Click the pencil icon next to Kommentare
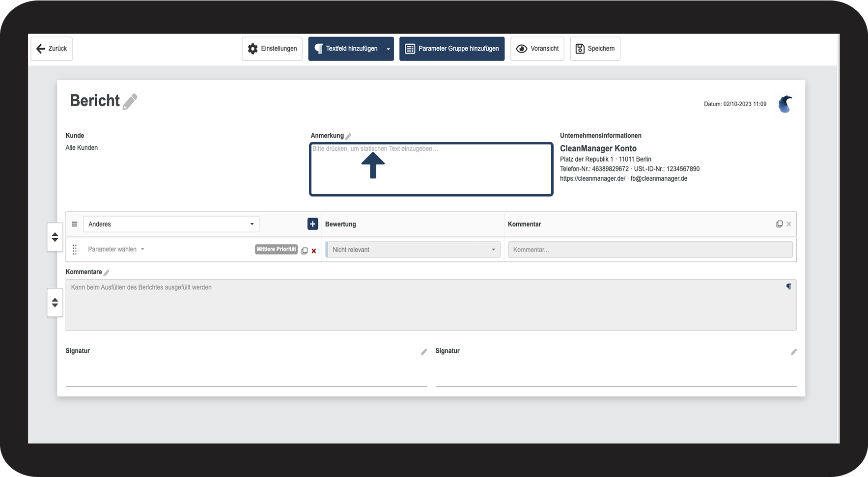Viewport: 868px width, 477px height. coord(107,273)
